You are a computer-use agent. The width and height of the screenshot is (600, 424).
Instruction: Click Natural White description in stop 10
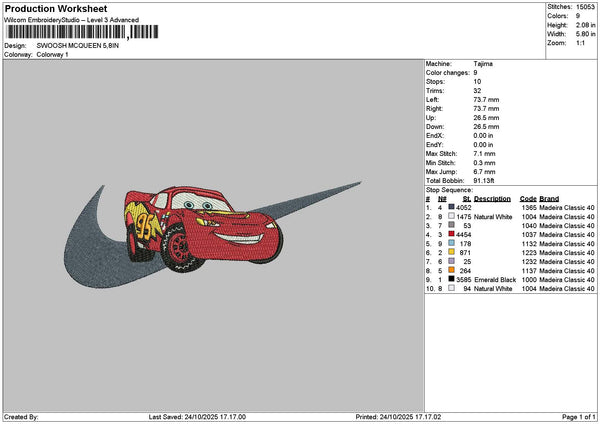pyautogui.click(x=493, y=289)
